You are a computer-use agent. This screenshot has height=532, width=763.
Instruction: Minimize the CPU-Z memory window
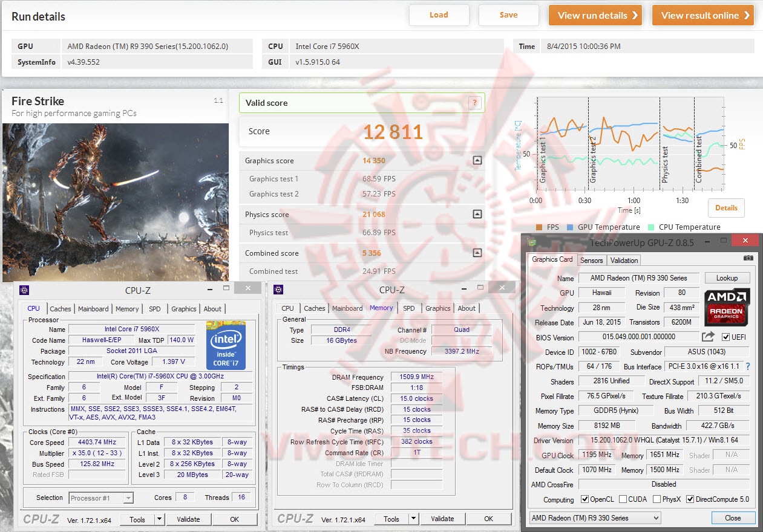click(463, 290)
